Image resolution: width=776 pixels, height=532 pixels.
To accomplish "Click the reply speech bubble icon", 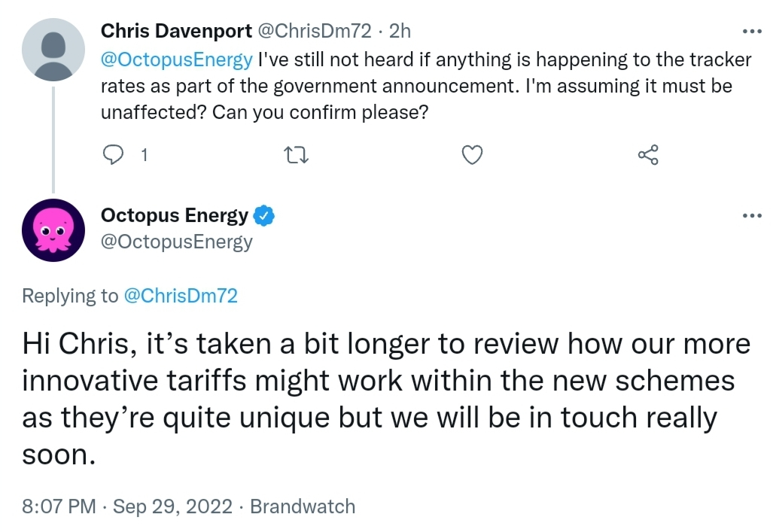I will click(x=113, y=154).
